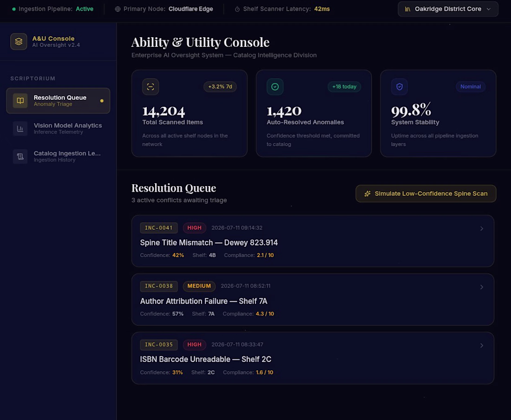Click the checkmark icon on Auto-Resolved Anomalies
The width and height of the screenshot is (511, 420).
pyautogui.click(x=275, y=87)
